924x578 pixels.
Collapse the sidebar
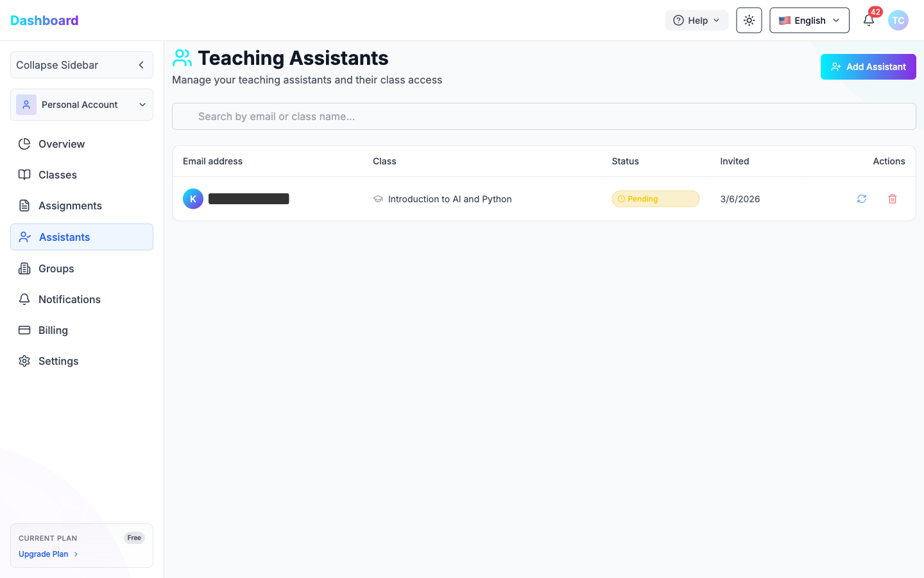tap(81, 65)
